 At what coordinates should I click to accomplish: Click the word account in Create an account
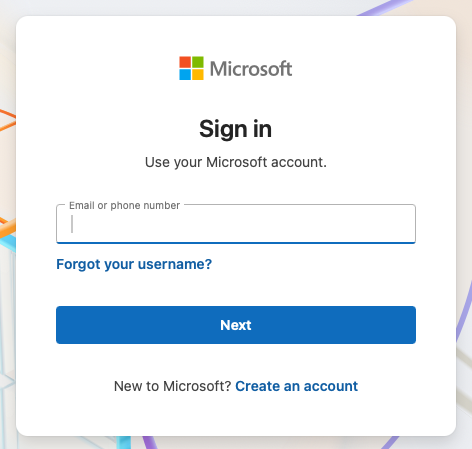pos(330,386)
